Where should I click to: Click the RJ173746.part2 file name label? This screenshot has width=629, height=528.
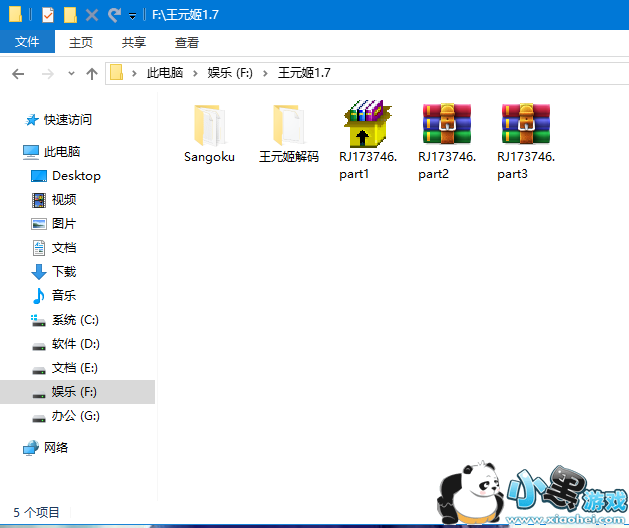[x=446, y=165]
